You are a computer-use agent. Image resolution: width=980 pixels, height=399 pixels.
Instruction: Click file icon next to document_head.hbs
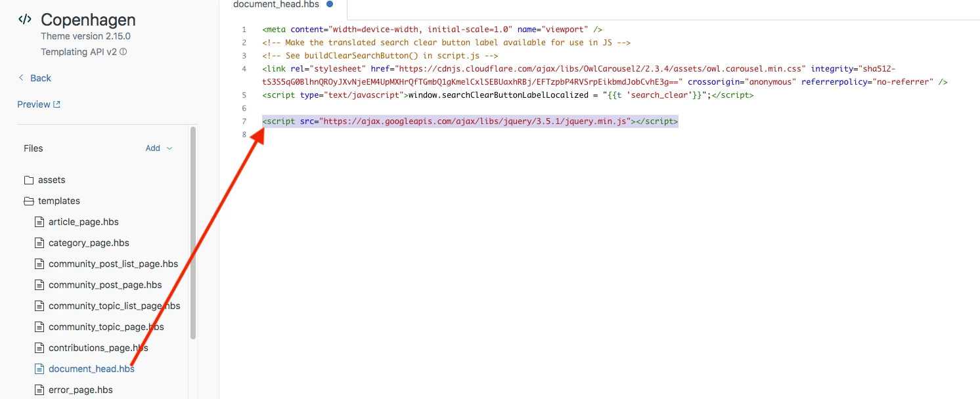[39, 369]
